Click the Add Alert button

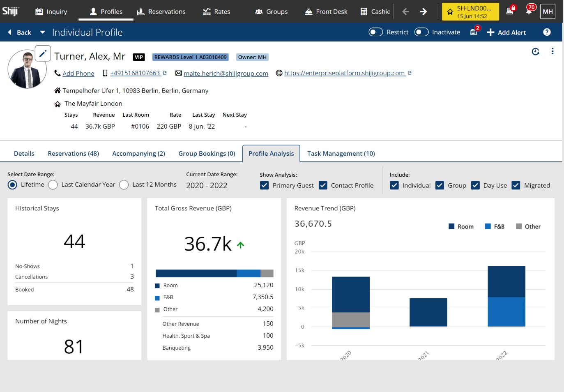(x=506, y=32)
